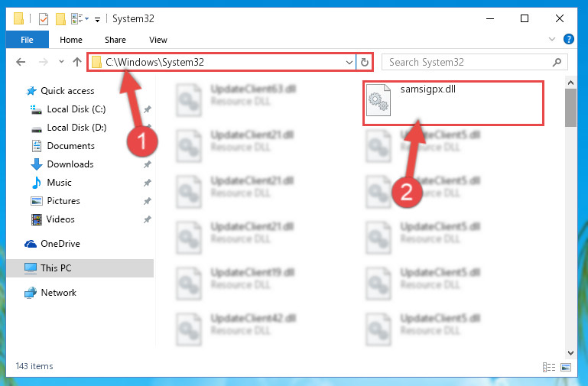Image resolution: width=588 pixels, height=386 pixels.
Task: Switch to large icons view
Action: tap(566, 367)
